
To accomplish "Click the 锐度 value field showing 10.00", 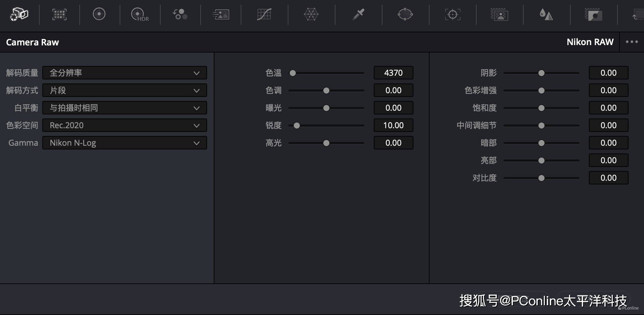I will (393, 126).
